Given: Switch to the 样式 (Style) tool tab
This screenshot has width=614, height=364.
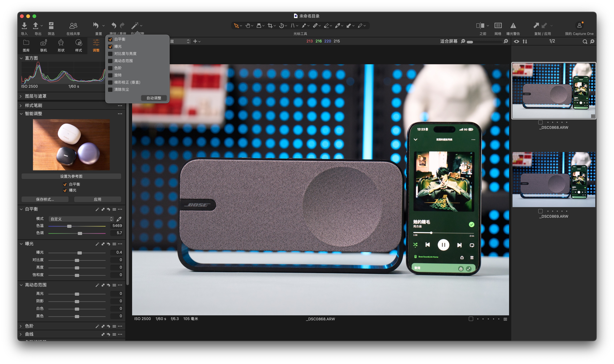Looking at the screenshot, I should (x=79, y=45).
